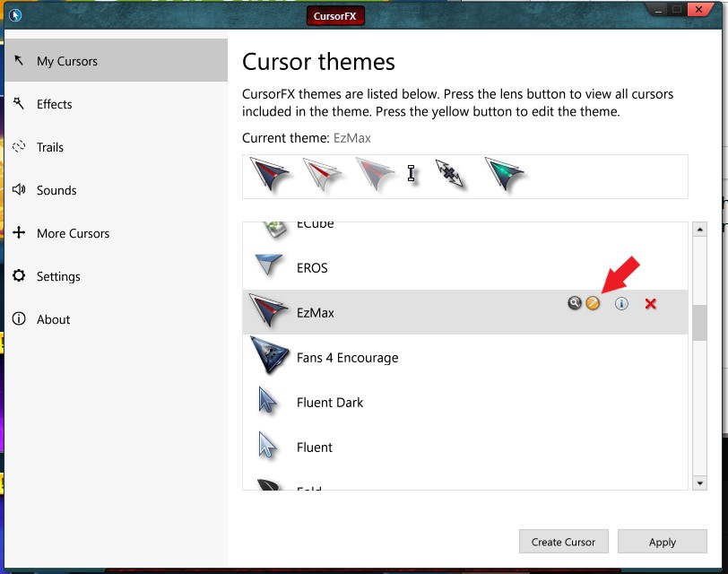Click the theme list scroll up arrow
This screenshot has width=728, height=574.
(x=699, y=229)
